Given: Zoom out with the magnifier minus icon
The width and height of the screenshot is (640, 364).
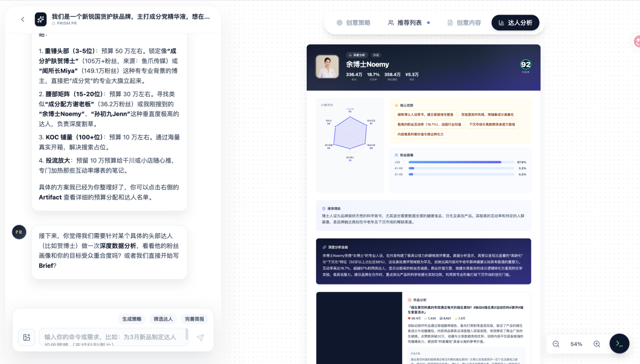Looking at the screenshot, I should tap(556, 344).
